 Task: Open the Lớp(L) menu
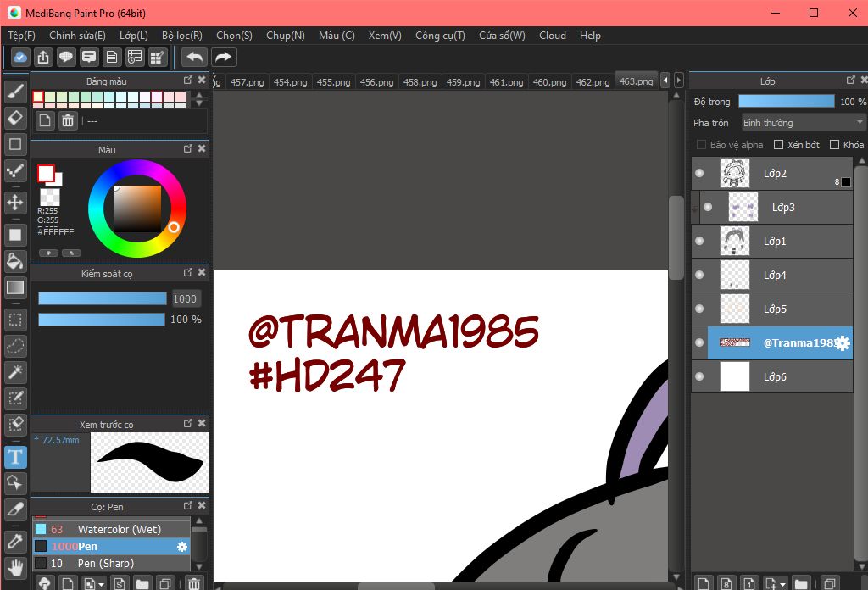[x=134, y=36]
